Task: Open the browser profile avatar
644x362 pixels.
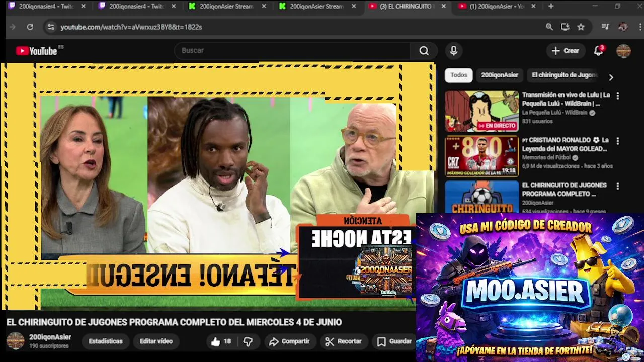Action: click(x=623, y=27)
